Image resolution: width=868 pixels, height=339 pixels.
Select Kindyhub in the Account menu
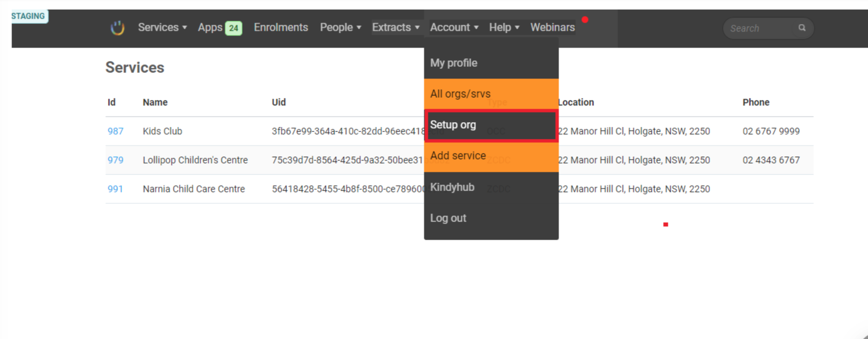coord(491,187)
